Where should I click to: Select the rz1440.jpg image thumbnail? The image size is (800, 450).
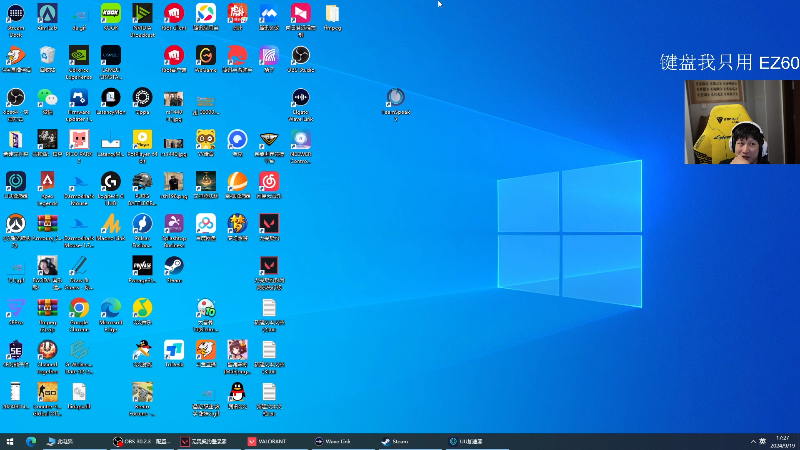coord(174,146)
